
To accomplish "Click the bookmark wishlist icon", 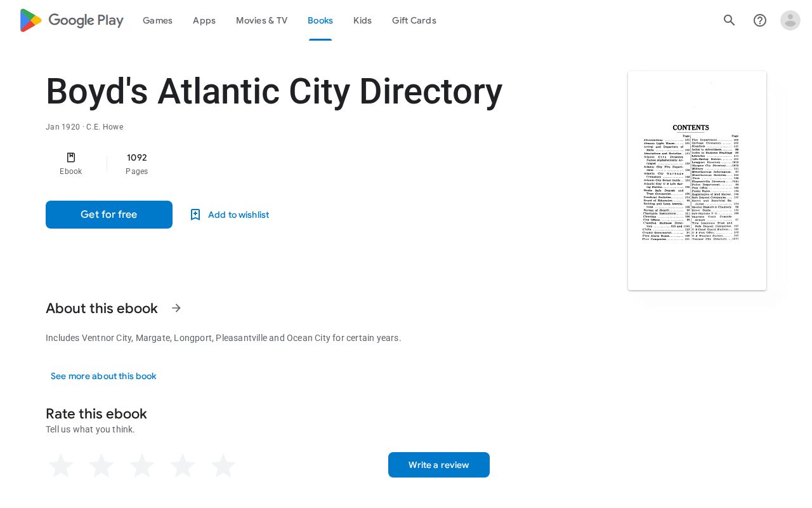I will point(195,215).
